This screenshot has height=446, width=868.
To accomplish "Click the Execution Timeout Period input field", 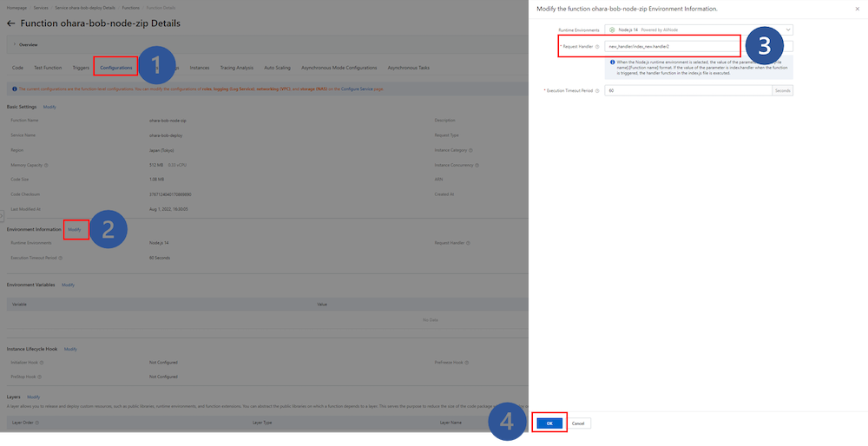I will (x=686, y=90).
